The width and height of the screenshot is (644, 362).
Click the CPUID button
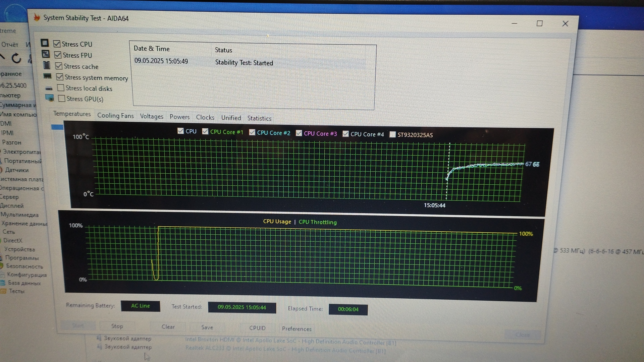point(257,328)
